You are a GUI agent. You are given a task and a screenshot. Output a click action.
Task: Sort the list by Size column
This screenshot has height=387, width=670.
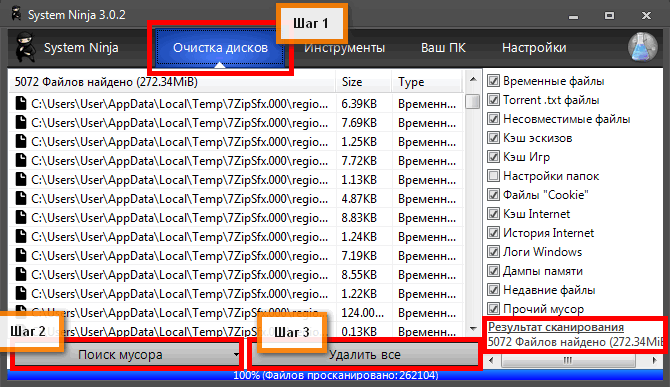(363, 82)
